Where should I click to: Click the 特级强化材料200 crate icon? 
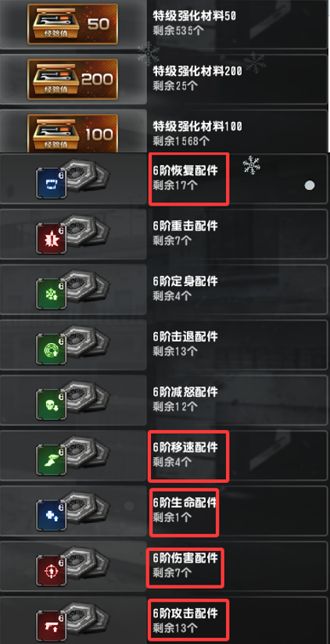pyautogui.click(x=73, y=79)
